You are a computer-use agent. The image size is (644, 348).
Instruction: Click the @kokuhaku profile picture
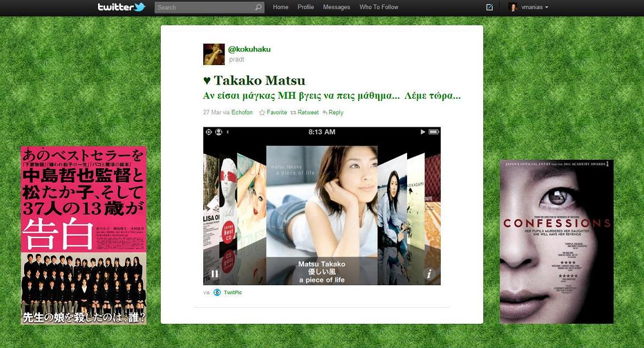(214, 54)
